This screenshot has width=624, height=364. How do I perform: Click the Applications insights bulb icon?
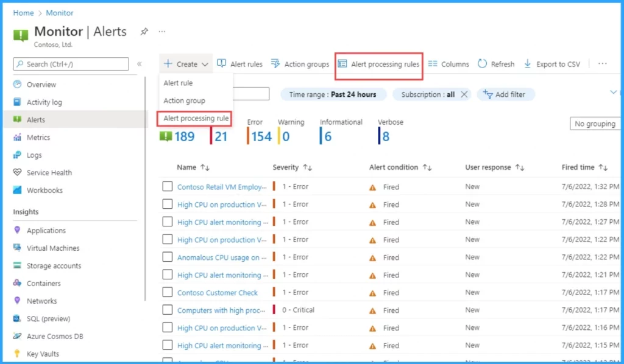tap(17, 230)
